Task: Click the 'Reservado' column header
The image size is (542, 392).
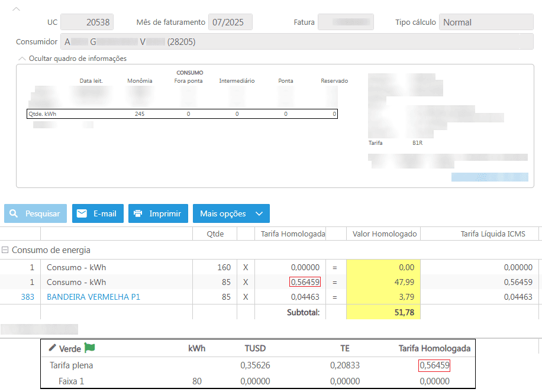Action: pos(334,81)
